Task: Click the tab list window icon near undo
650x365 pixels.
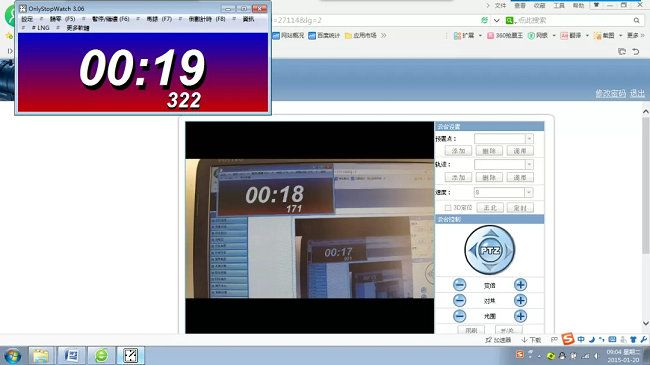Action: pos(622,51)
